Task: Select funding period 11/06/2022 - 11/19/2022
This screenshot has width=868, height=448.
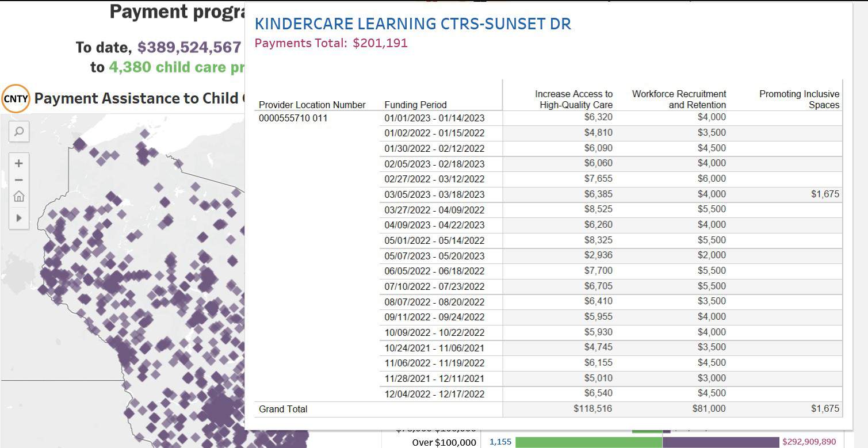Action: 434,363
